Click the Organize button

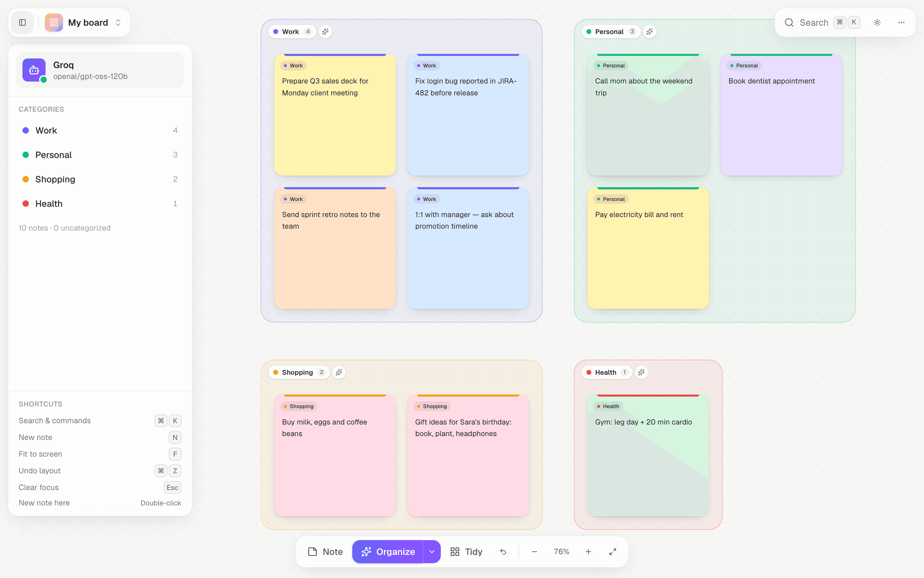click(x=388, y=552)
